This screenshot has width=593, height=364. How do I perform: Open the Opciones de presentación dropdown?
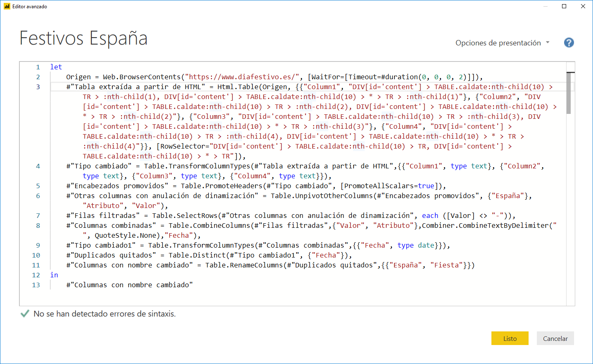(498, 43)
